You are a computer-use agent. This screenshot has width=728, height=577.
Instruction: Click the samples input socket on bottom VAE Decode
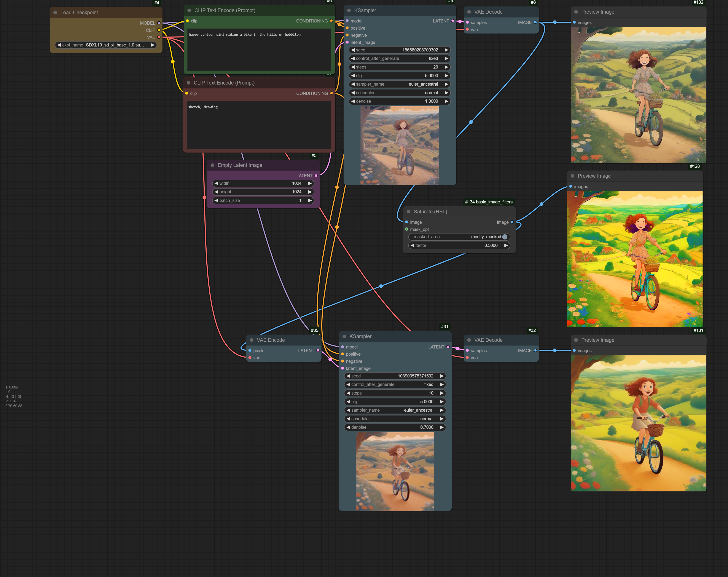click(467, 351)
